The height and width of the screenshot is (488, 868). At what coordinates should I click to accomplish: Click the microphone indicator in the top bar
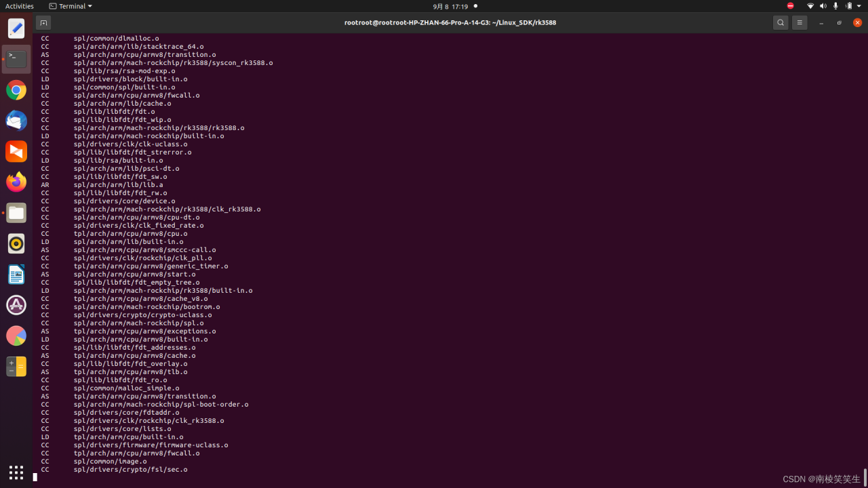pyautogui.click(x=835, y=6)
